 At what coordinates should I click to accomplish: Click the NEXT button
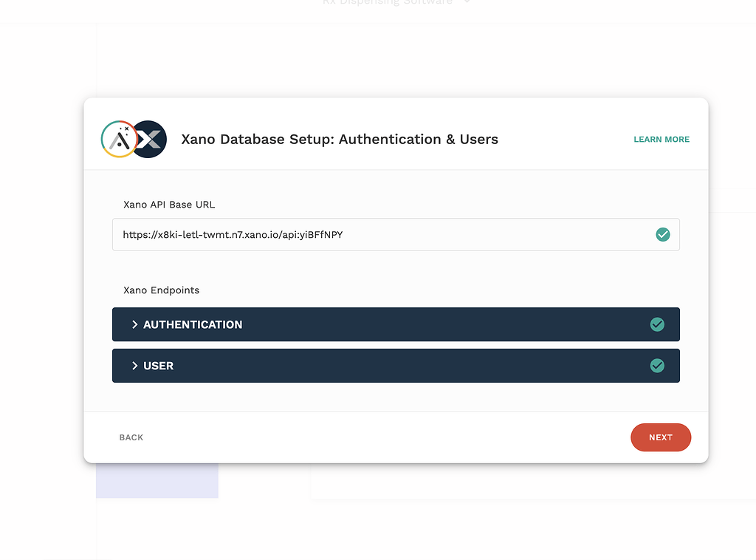tap(660, 437)
